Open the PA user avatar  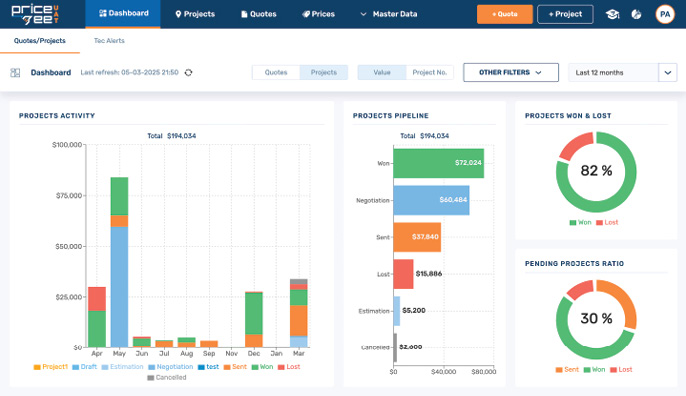point(665,14)
